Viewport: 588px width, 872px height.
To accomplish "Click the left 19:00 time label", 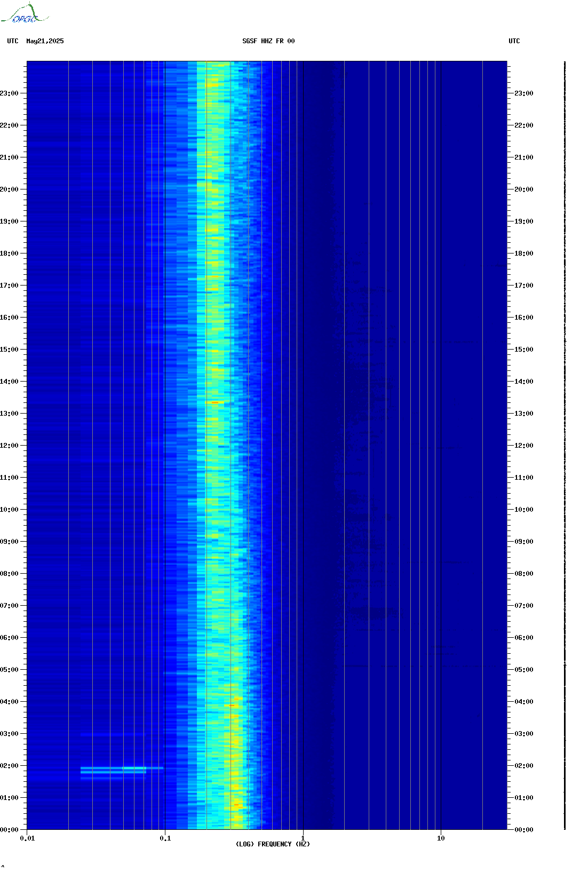I will [x=9, y=221].
